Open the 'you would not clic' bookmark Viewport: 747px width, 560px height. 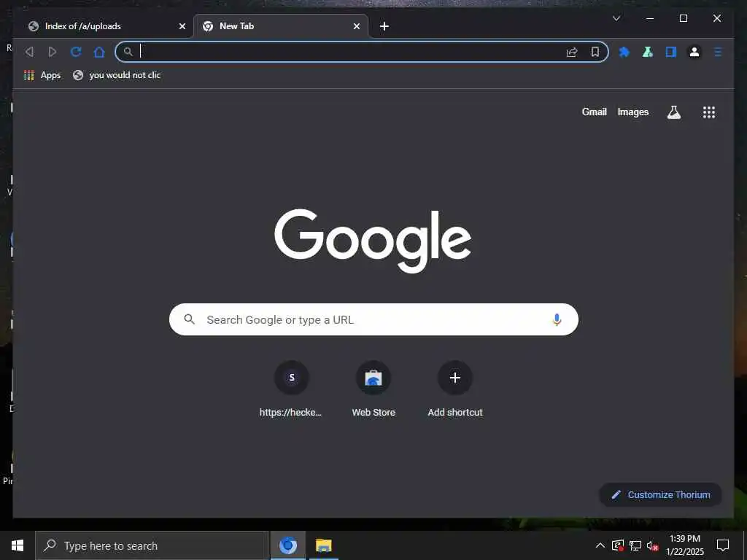click(117, 75)
